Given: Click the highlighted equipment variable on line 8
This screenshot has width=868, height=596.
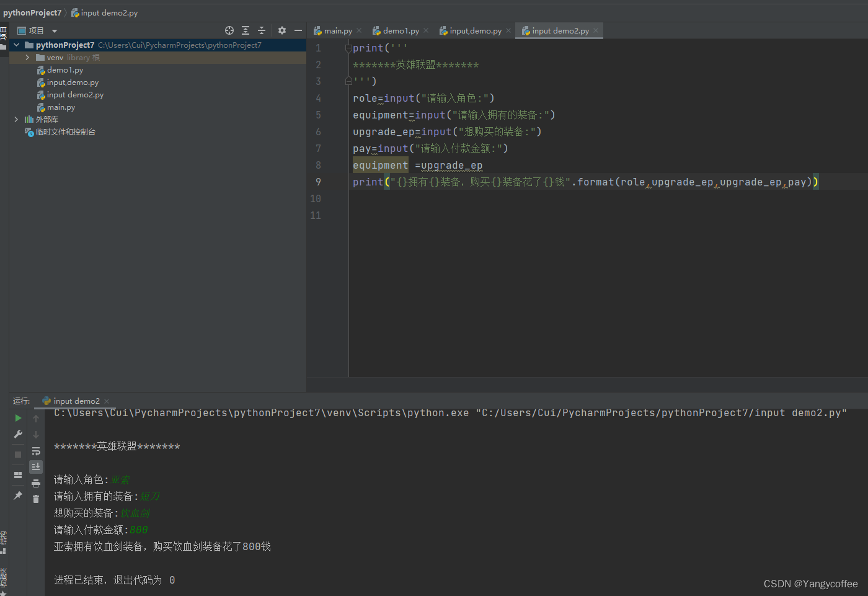Looking at the screenshot, I should pyautogui.click(x=380, y=165).
